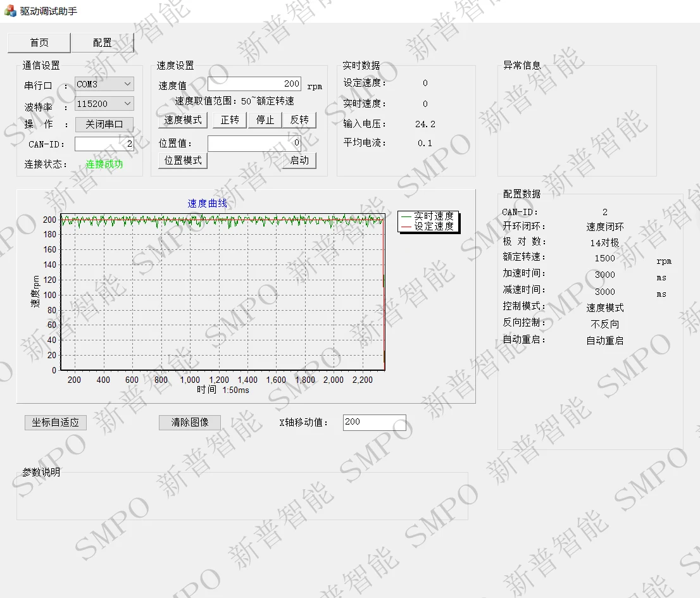Click the 实时速度 legend entry

pyautogui.click(x=428, y=216)
